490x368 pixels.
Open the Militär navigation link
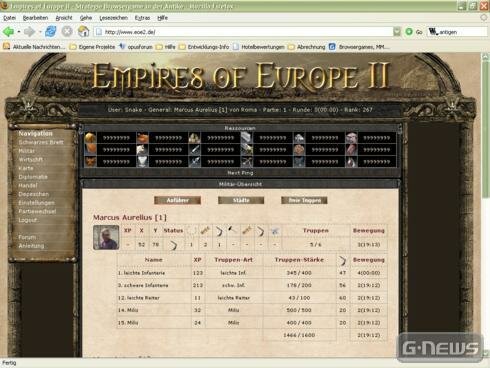27,151
